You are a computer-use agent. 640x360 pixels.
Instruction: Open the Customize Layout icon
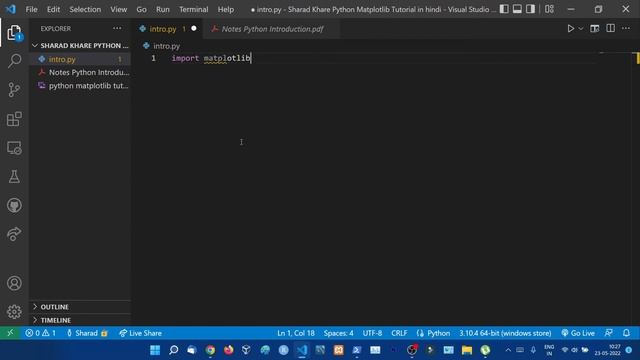[x=549, y=9]
